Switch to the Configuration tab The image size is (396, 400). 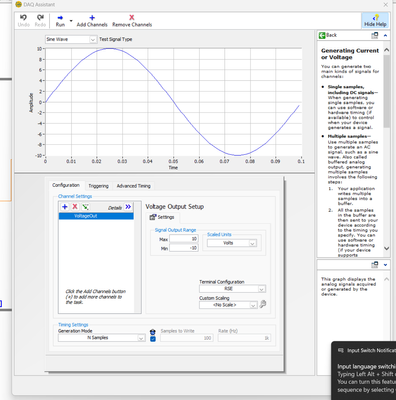(66, 185)
